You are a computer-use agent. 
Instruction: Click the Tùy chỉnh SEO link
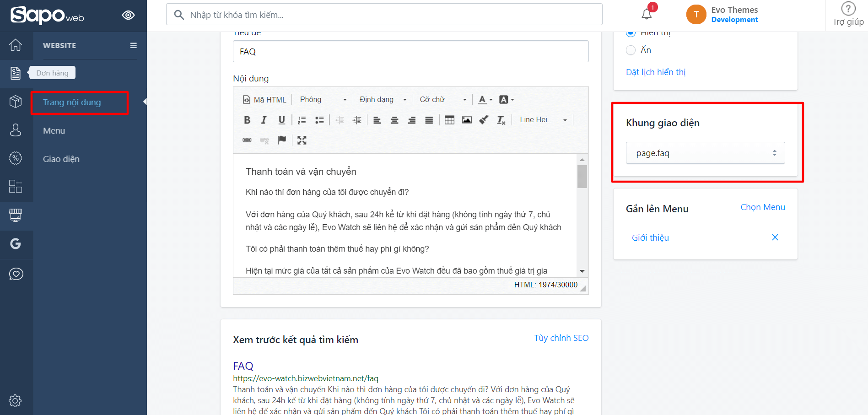coord(561,338)
